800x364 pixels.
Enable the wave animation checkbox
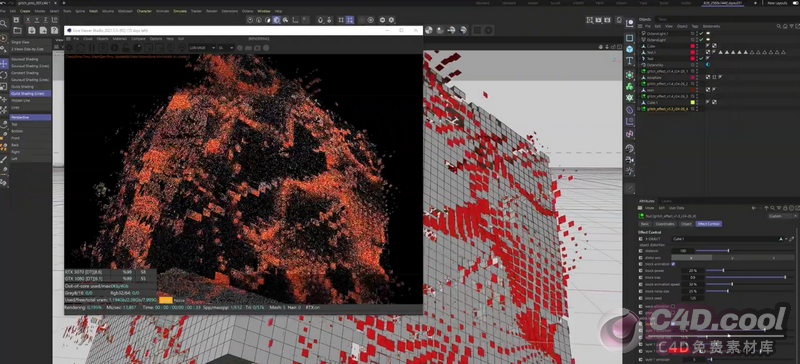pyautogui.click(x=673, y=306)
